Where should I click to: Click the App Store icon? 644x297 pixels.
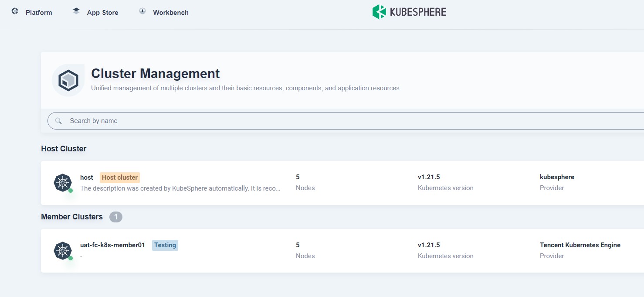[x=75, y=11]
